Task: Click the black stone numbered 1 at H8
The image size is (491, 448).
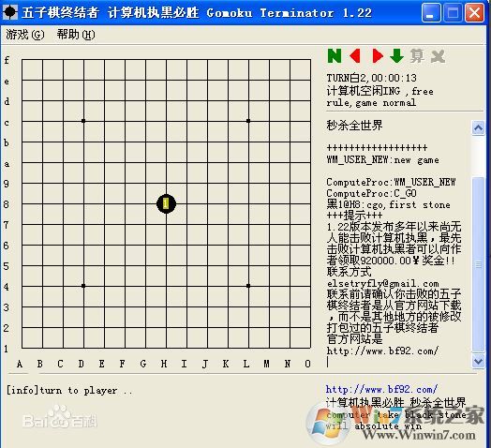Action: click(x=166, y=204)
